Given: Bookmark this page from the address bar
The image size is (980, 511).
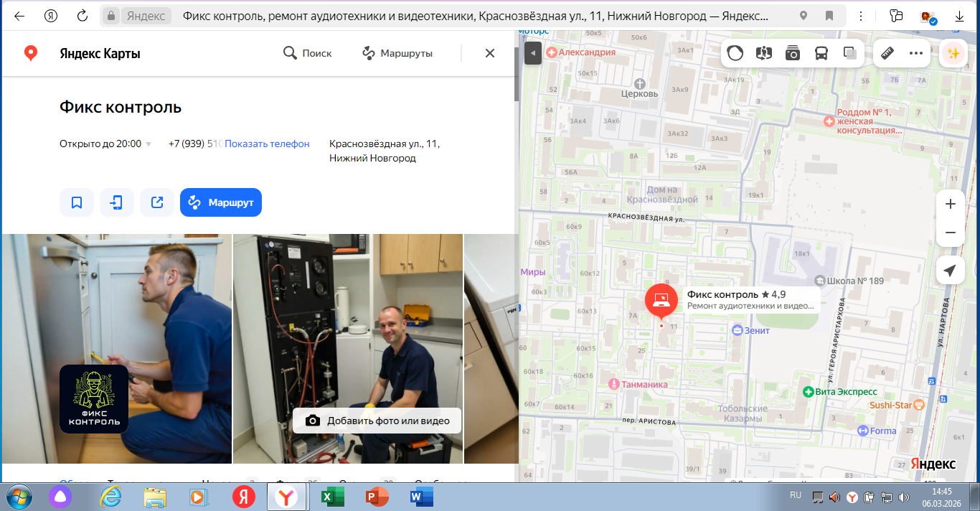Looking at the screenshot, I should 829,15.
